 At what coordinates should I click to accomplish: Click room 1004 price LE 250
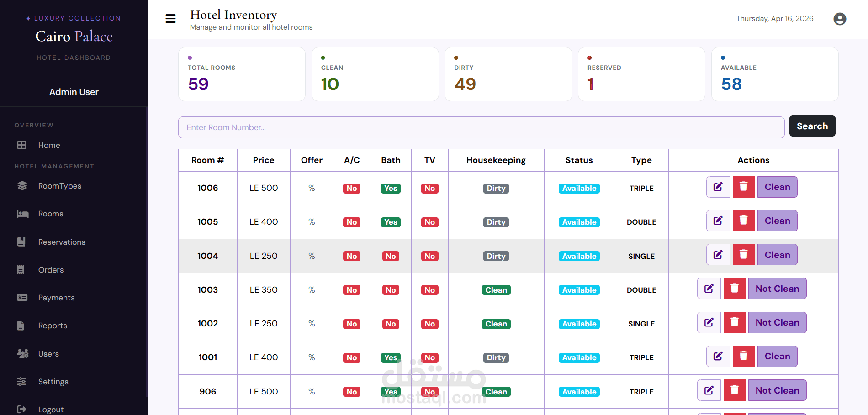click(264, 256)
